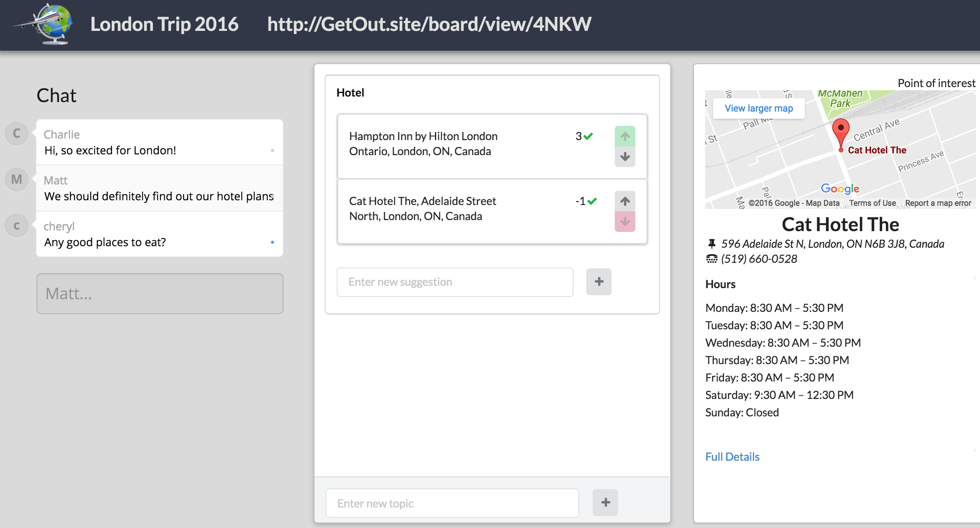Upvote the Cat Hotel suggestion
The height and width of the screenshot is (528, 980).
pos(625,201)
